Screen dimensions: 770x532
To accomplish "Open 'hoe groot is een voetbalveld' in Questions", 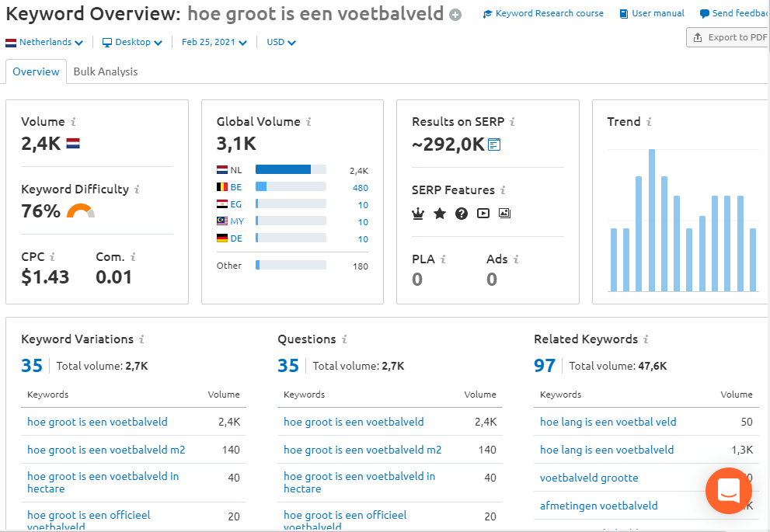I will (354, 422).
